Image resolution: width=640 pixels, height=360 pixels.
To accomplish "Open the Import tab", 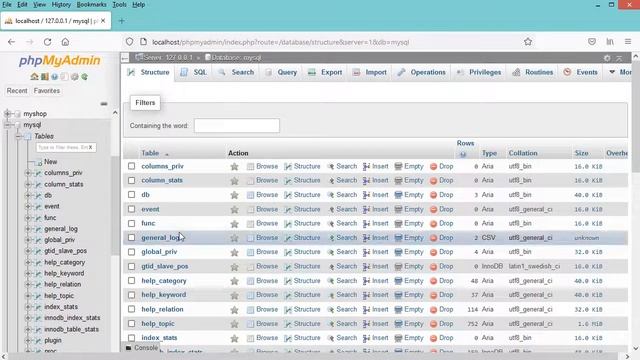I will 369,72.
